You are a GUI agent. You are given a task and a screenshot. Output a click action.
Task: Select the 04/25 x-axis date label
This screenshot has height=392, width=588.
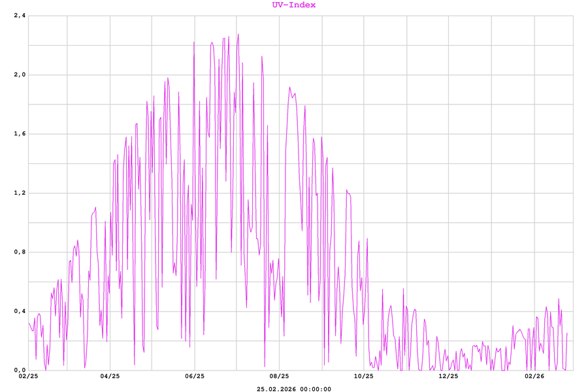tap(110, 377)
